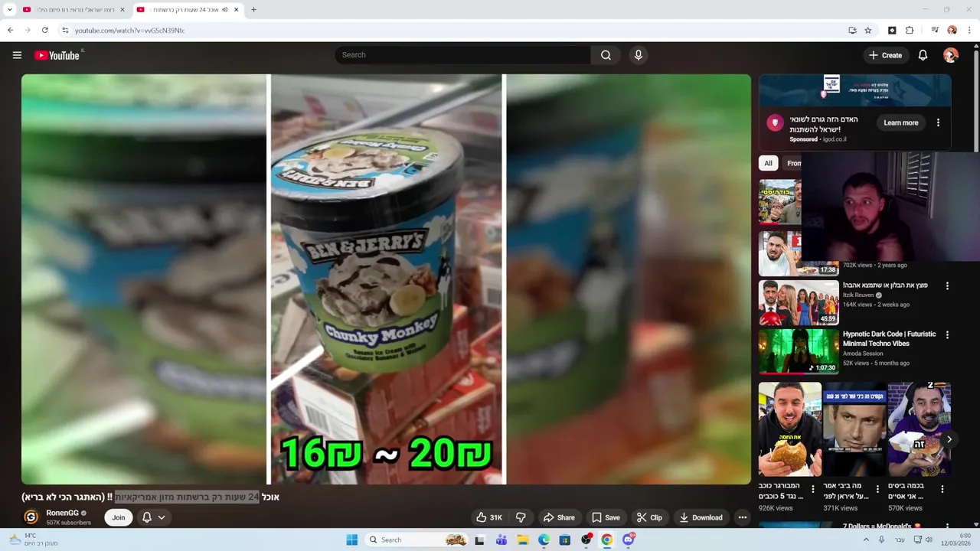Screen dimensions: 980x551
Task: Click the video player showing Chunky Monkey
Action: (386, 279)
